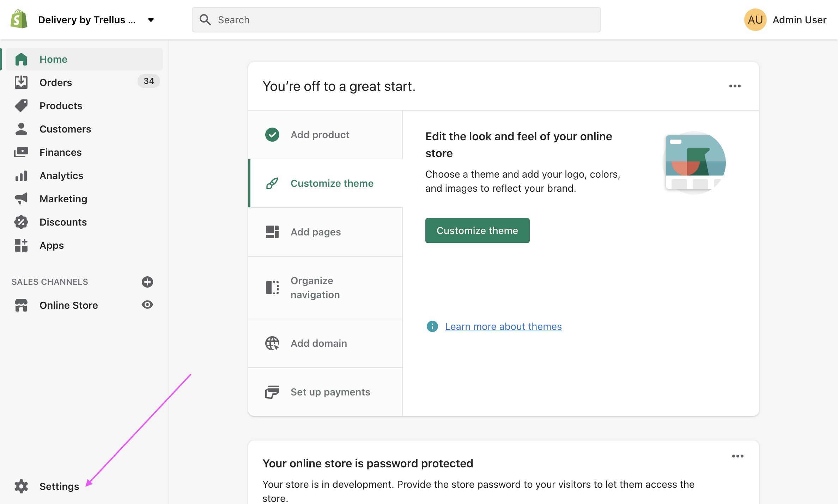Select the Add domain step
Image resolution: width=838 pixels, height=504 pixels.
[326, 343]
